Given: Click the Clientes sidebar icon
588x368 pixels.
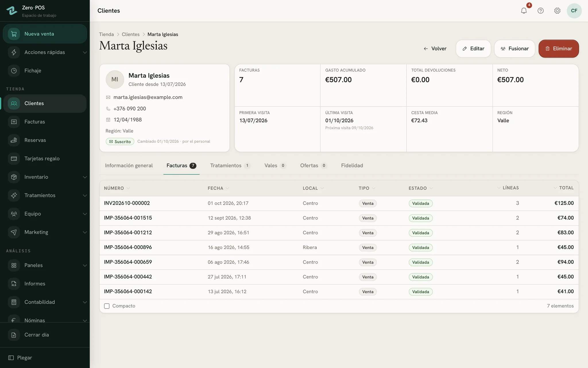Looking at the screenshot, I should tap(14, 103).
